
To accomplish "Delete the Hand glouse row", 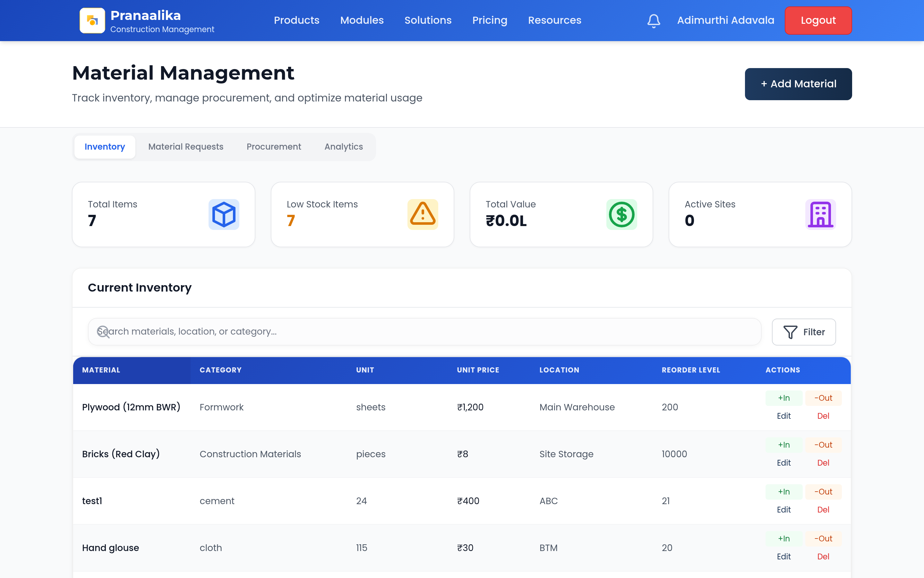I will pos(823,557).
